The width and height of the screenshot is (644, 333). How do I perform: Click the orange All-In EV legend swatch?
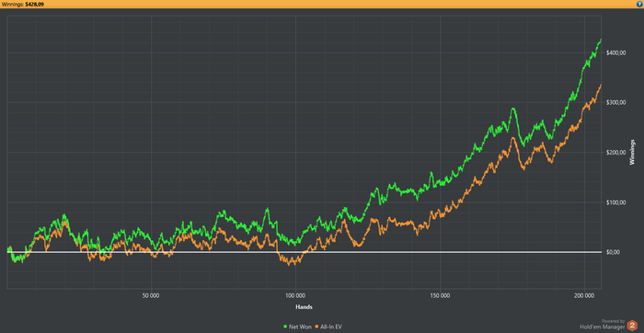(316, 327)
